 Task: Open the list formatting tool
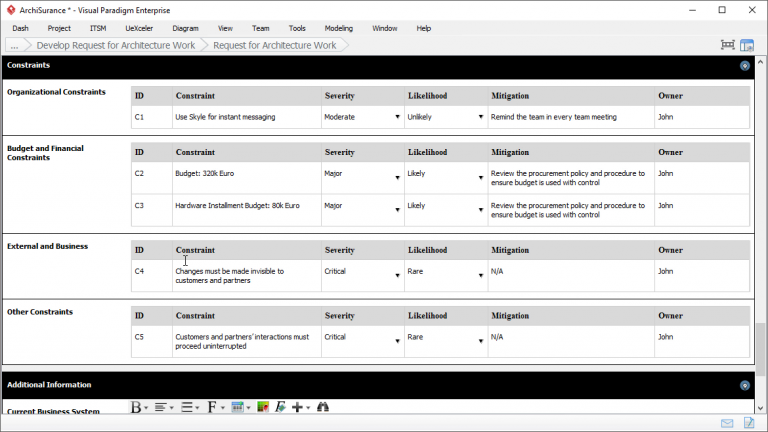point(188,407)
